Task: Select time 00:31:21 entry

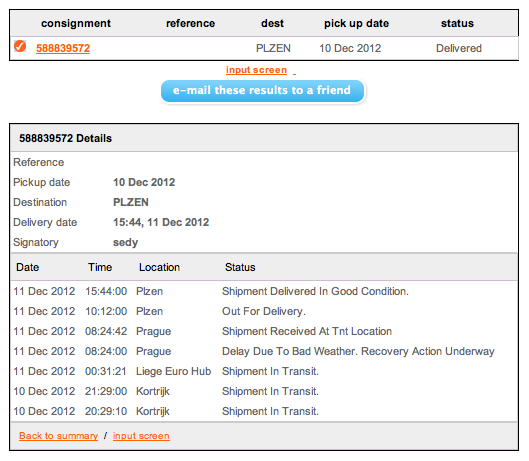Action: click(x=106, y=371)
